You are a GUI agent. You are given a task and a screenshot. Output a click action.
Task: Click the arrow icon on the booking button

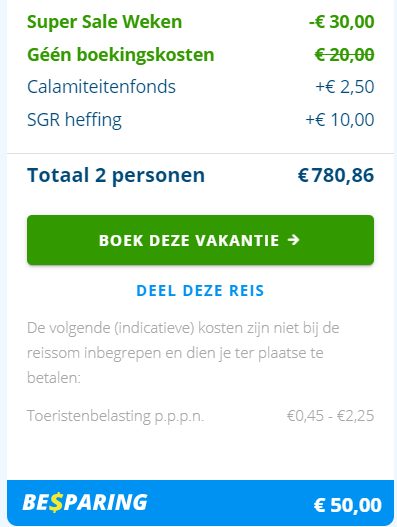[x=294, y=240]
